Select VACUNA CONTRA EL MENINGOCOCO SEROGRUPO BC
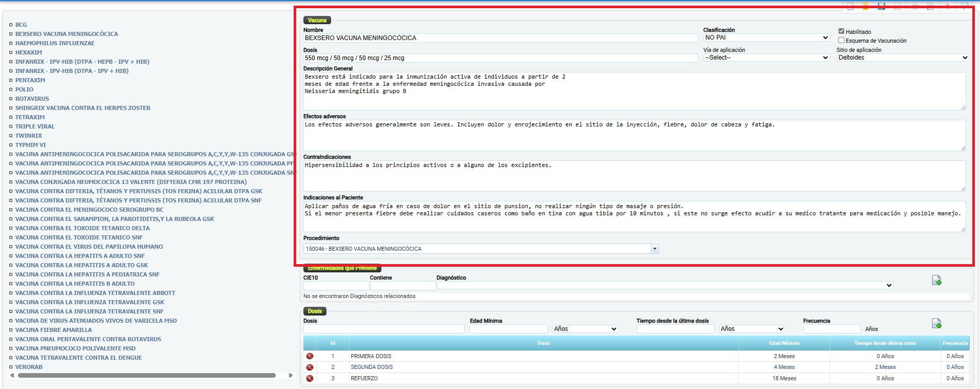Image resolution: width=980 pixels, height=389 pixels. coord(89,210)
